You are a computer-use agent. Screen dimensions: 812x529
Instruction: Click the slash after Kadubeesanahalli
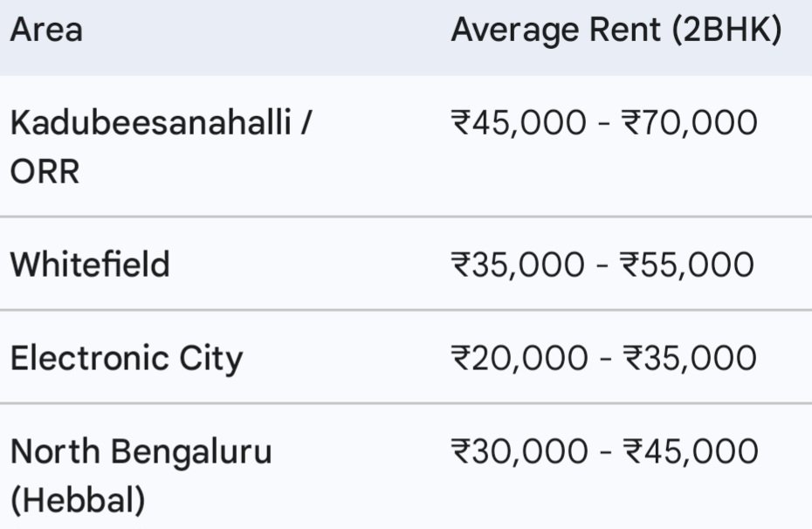[x=304, y=122]
